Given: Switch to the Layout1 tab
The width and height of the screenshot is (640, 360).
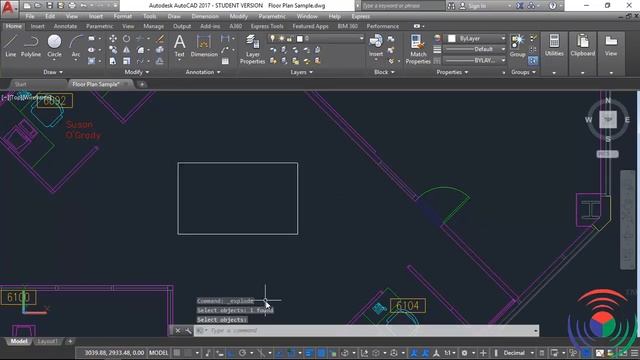Looking at the screenshot, I should click(47, 341).
